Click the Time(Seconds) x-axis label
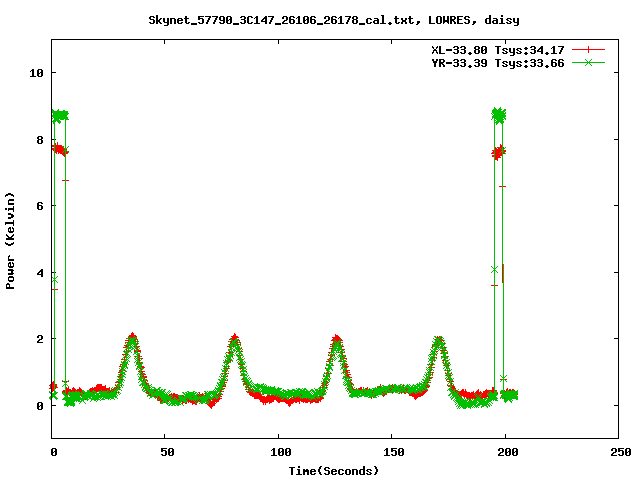Viewport: 640px width, 480px height. 334,471
